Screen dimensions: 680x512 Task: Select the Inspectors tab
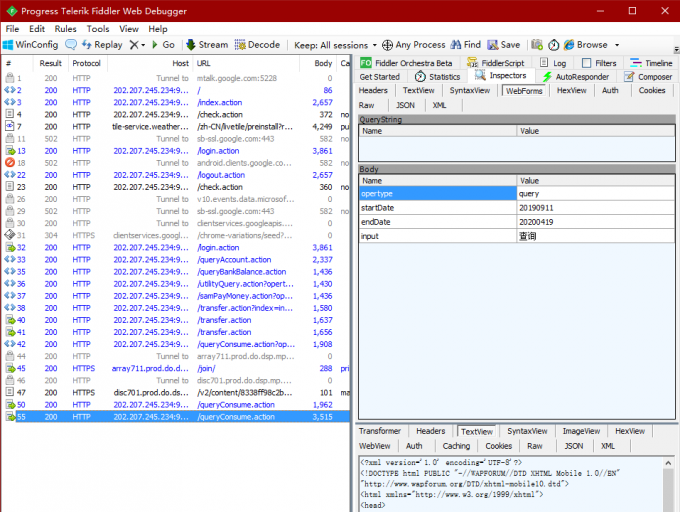click(500, 75)
